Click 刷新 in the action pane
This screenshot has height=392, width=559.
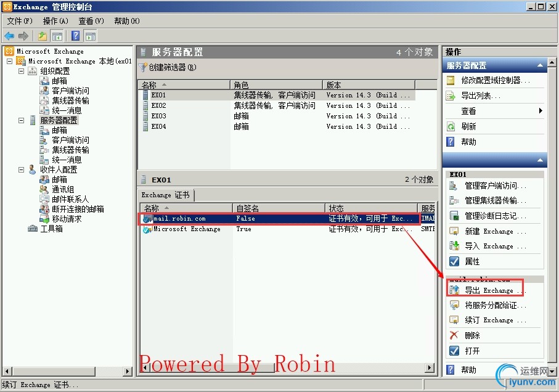[x=468, y=126]
